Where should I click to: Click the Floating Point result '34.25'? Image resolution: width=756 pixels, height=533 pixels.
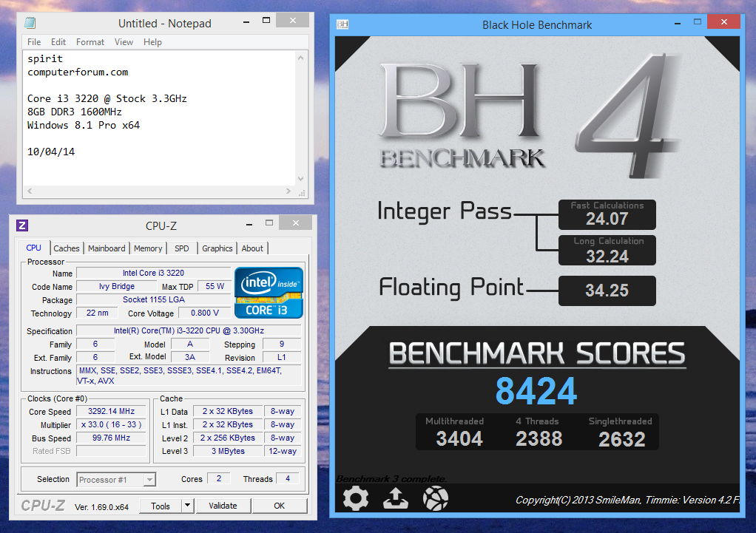click(x=607, y=290)
